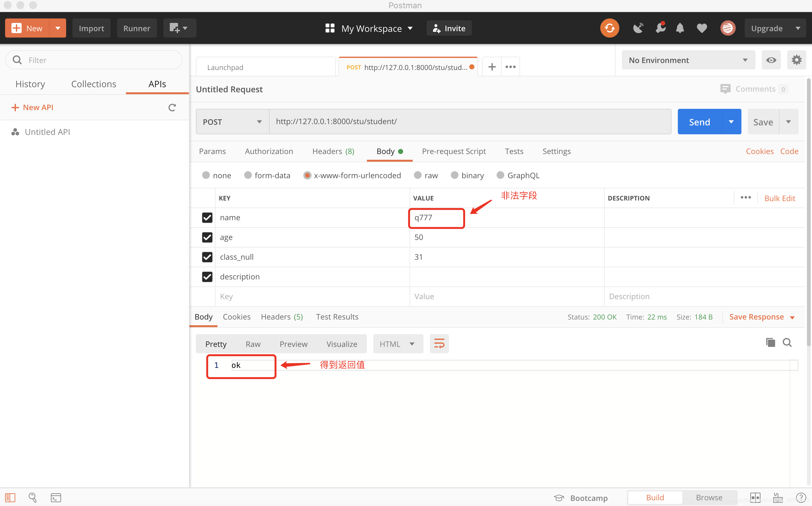The width and height of the screenshot is (812, 506).
Task: Open the Comments icon panel
Action: [x=725, y=89]
